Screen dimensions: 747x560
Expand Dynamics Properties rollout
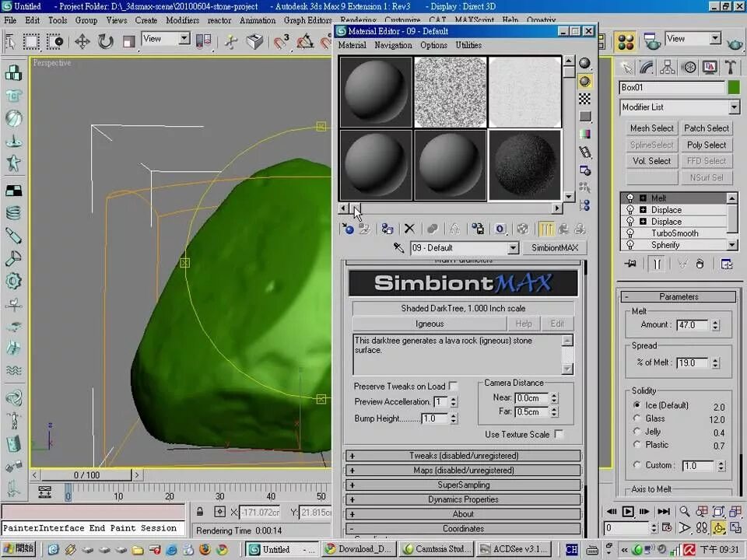463,499
